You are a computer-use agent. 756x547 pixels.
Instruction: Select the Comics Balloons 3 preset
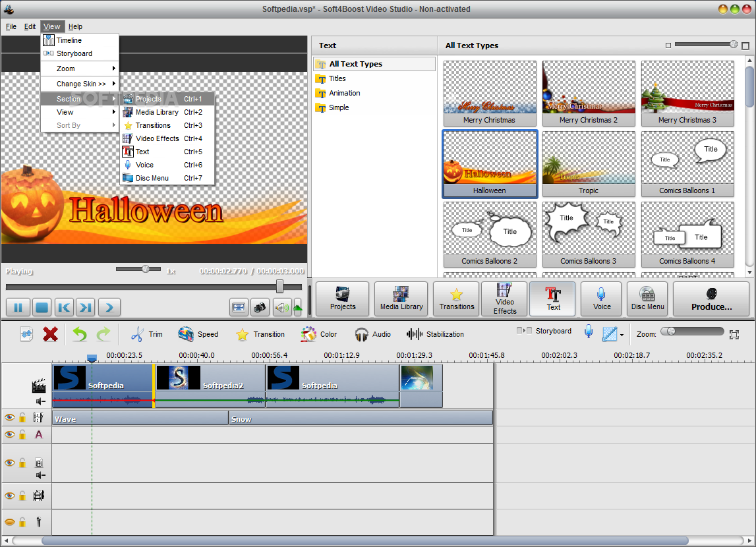pos(589,234)
